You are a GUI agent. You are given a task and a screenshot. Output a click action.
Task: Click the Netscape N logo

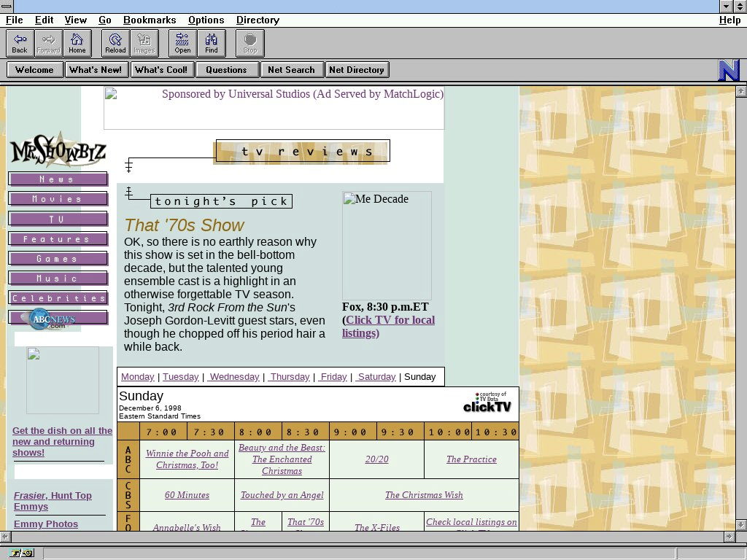tap(728, 70)
